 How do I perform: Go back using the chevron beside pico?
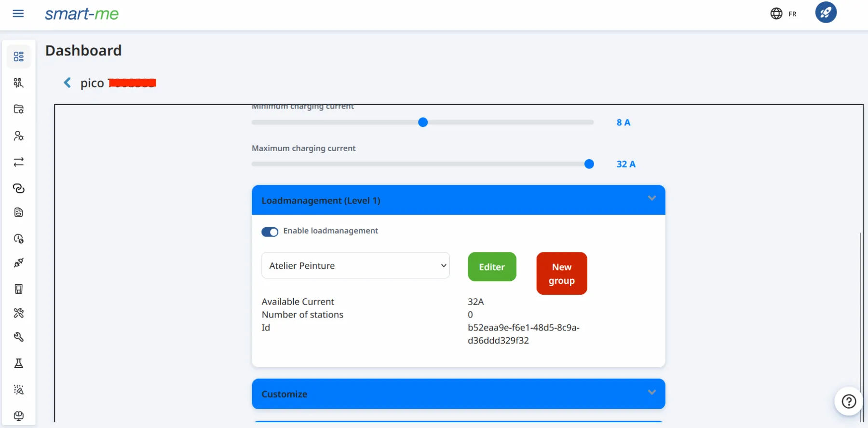click(68, 83)
